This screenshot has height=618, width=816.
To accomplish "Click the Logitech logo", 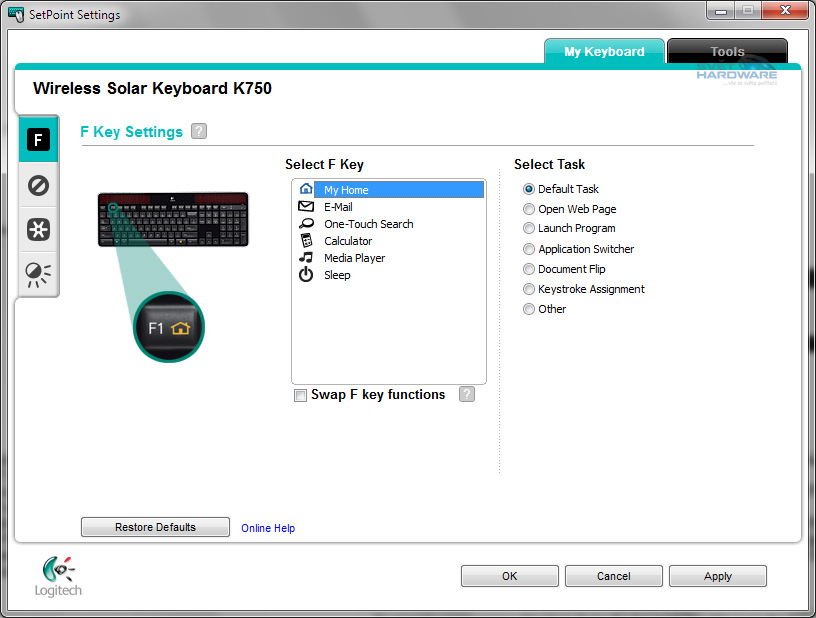I will pyautogui.click(x=58, y=576).
